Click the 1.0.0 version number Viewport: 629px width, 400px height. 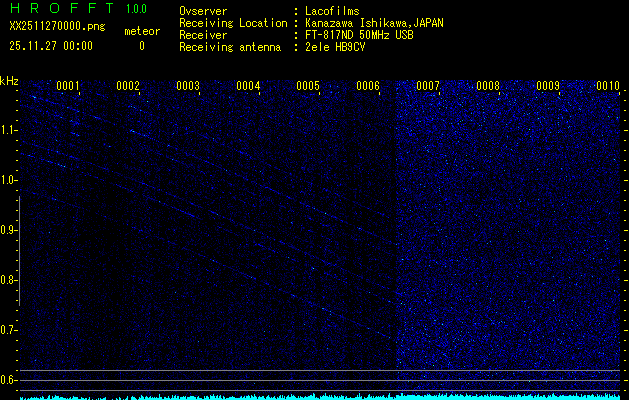[x=136, y=9]
